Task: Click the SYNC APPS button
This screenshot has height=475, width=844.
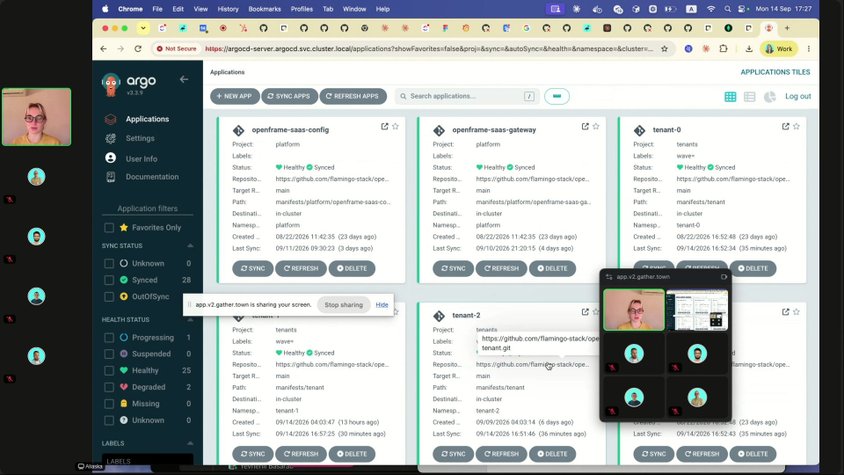Action: click(x=290, y=96)
